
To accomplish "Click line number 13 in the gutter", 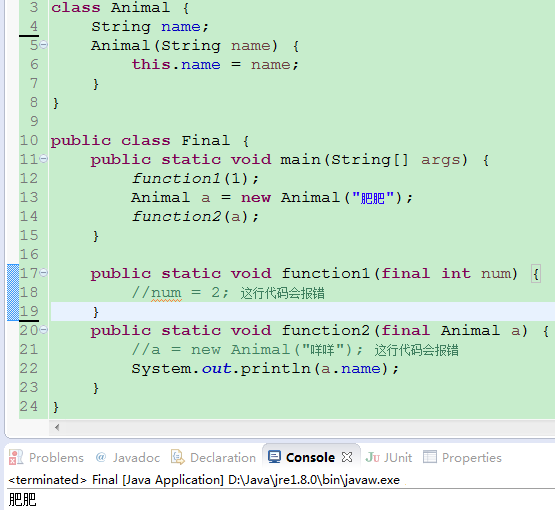I will click(29, 197).
